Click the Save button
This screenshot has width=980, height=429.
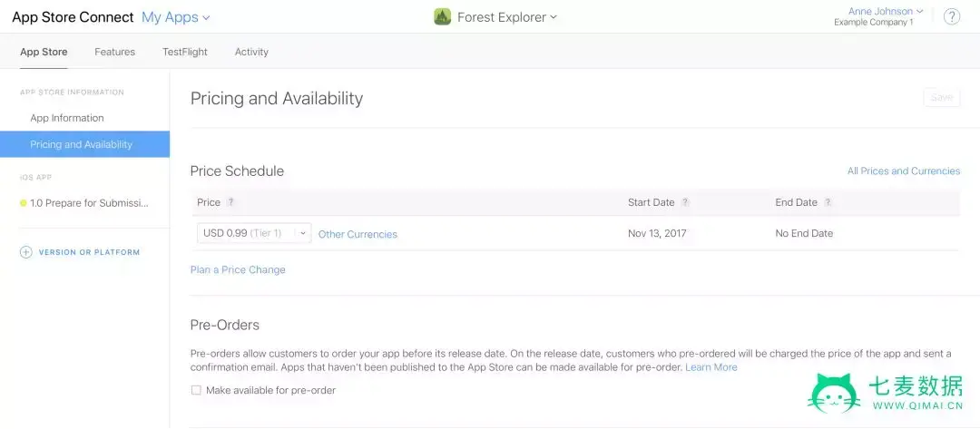pos(941,97)
